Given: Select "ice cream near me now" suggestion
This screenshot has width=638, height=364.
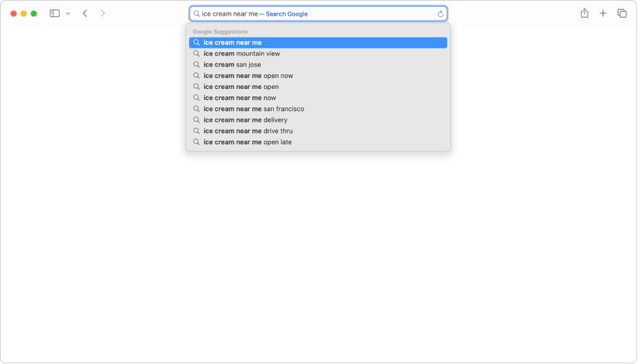Looking at the screenshot, I should 240,98.
